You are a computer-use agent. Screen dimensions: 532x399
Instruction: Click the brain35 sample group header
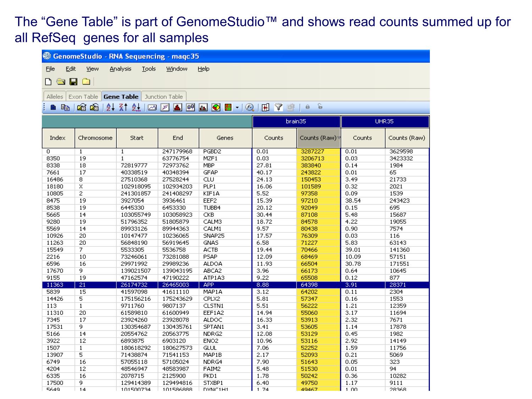[296, 121]
